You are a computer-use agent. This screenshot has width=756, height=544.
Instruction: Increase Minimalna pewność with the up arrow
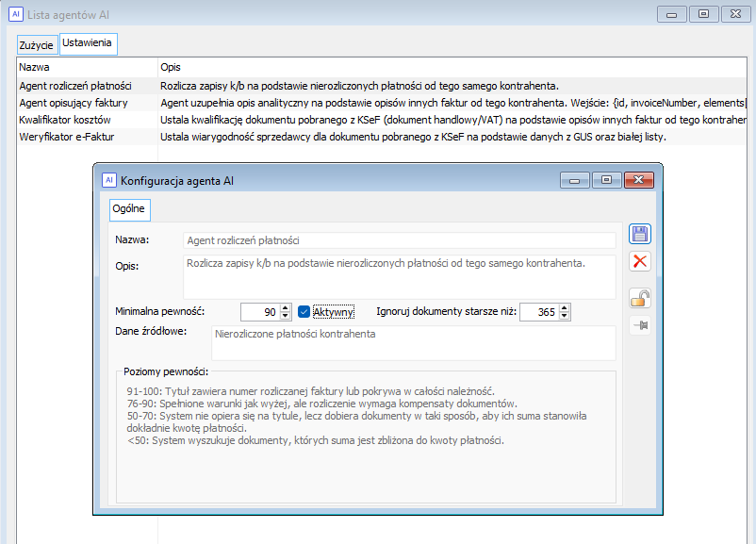click(286, 308)
